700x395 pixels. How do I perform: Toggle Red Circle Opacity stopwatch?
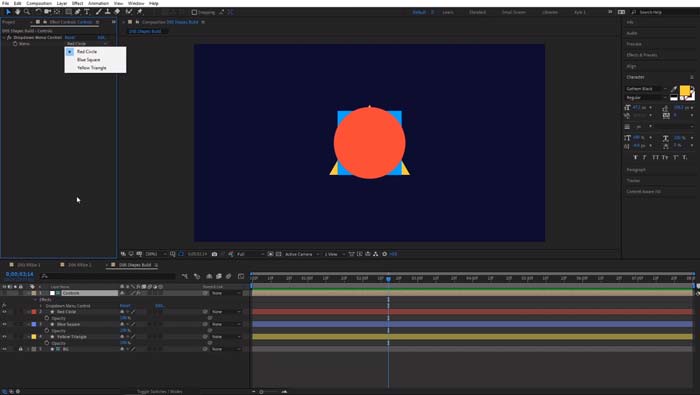coord(47,318)
